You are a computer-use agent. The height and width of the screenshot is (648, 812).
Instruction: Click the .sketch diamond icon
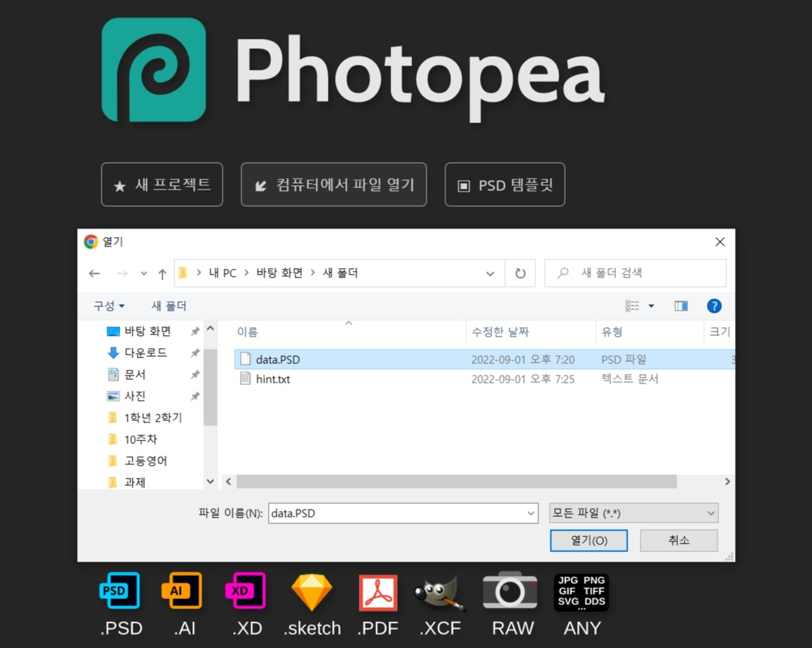312,592
